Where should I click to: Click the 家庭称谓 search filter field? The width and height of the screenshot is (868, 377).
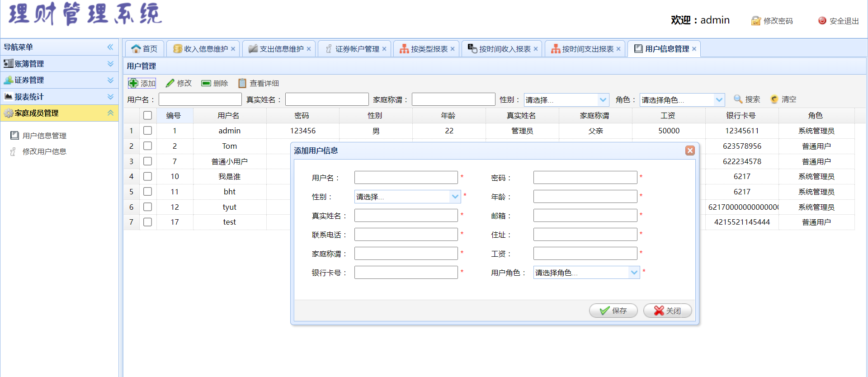point(453,99)
